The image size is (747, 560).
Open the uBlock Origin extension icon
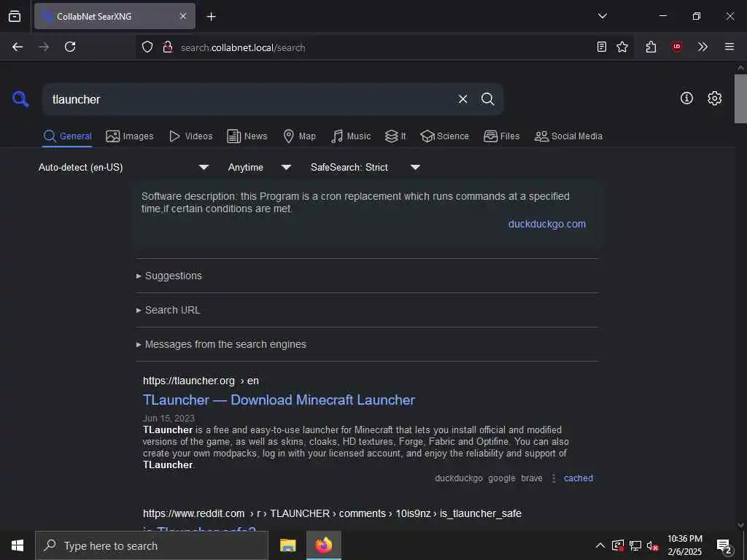click(x=676, y=47)
